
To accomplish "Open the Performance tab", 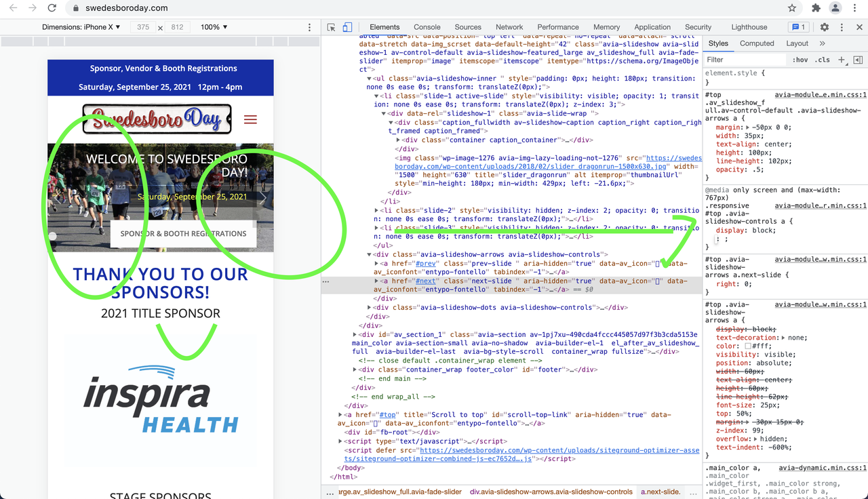I will click(558, 27).
